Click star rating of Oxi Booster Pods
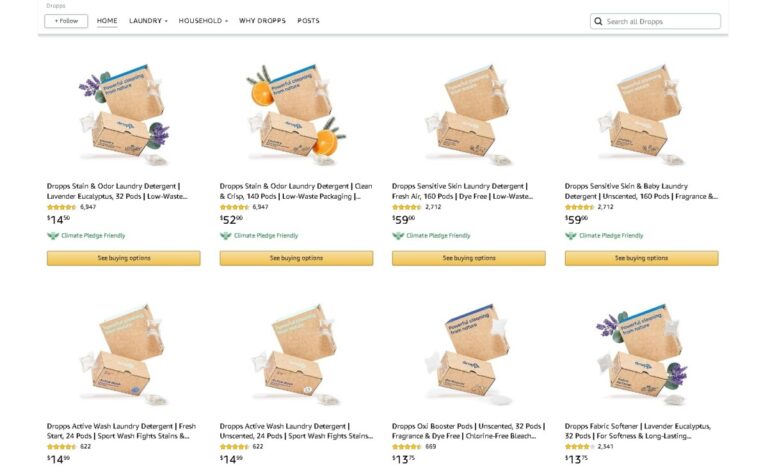Viewport: 768px width, 470px height. [x=407, y=447]
